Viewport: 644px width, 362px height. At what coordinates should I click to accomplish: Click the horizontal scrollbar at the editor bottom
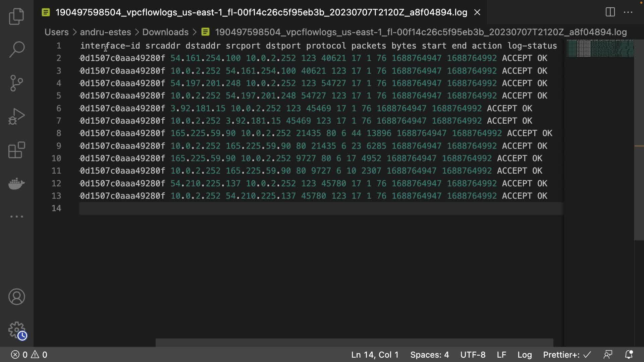[354, 342]
